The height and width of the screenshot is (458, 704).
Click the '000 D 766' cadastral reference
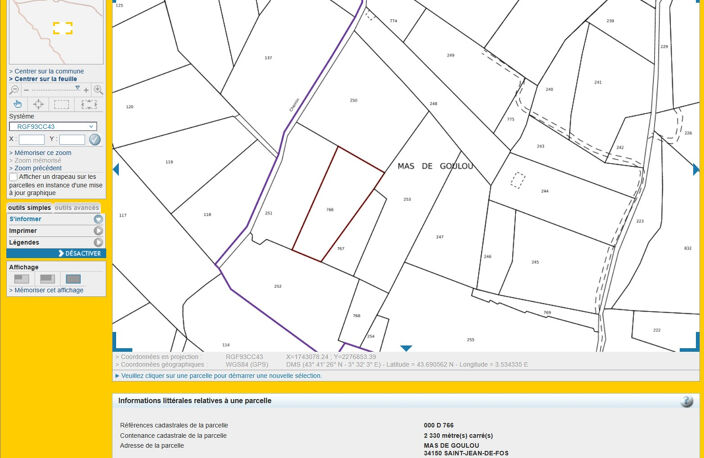click(x=439, y=425)
